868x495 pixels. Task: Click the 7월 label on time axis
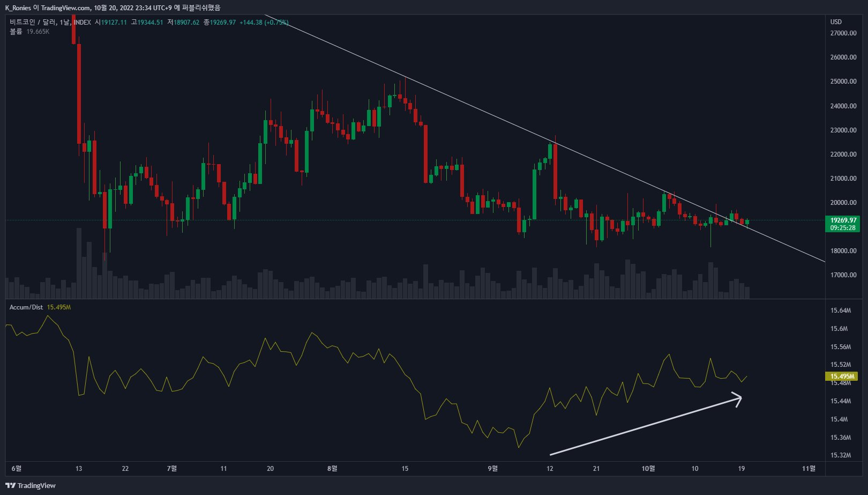(x=172, y=469)
